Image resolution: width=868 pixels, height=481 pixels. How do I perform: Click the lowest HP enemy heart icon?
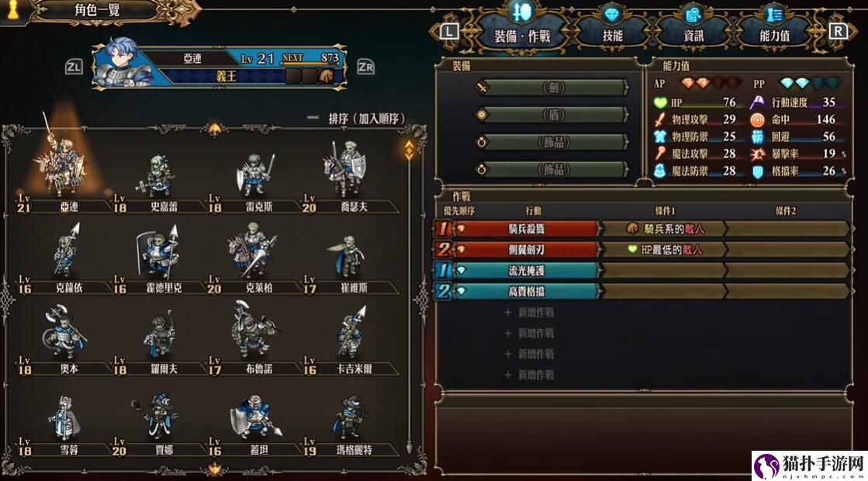(x=632, y=250)
